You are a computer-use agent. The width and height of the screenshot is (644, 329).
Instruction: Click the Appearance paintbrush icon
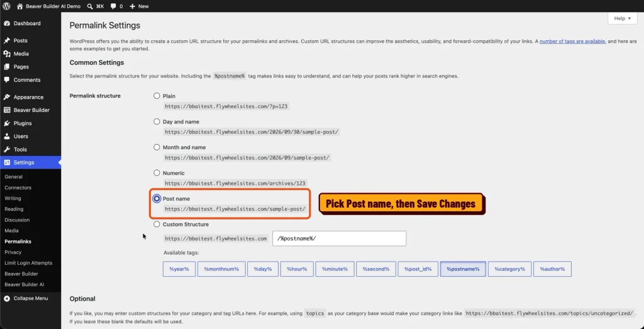click(x=7, y=98)
